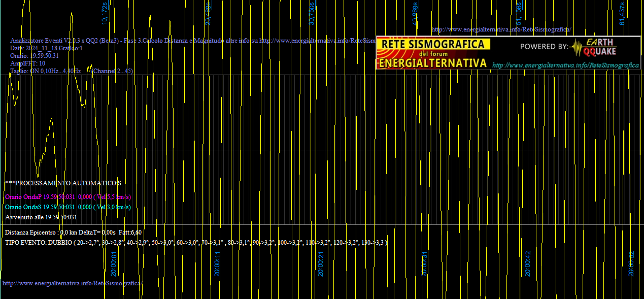Click the 'Orario: 19:59:50:31' line

pyautogui.click(x=35, y=56)
